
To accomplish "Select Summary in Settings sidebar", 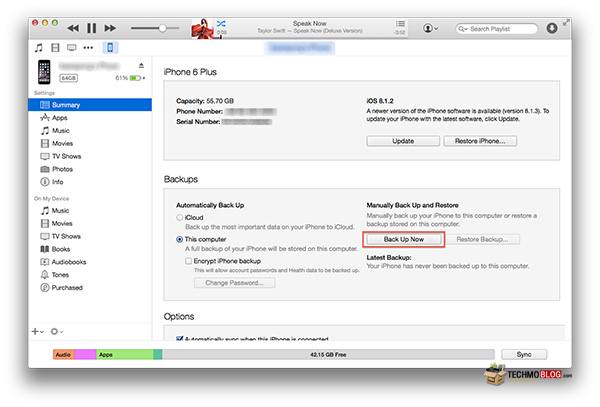I will click(x=90, y=105).
